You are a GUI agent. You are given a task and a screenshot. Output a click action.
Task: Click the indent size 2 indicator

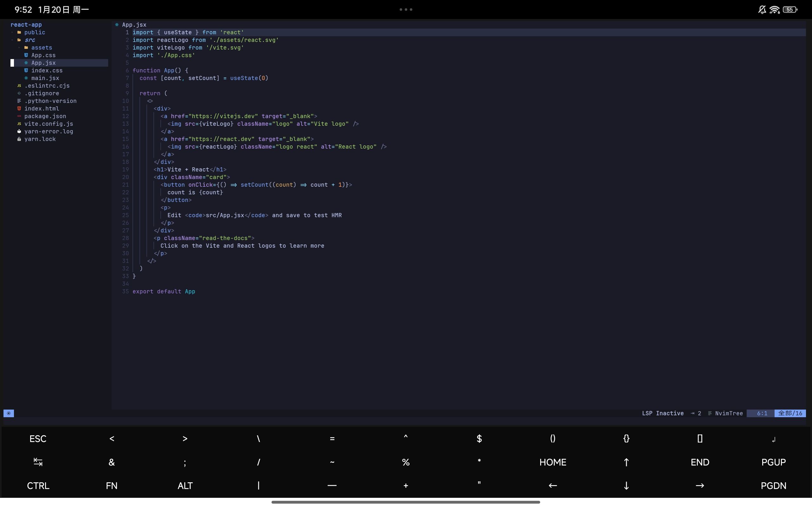[696, 413]
